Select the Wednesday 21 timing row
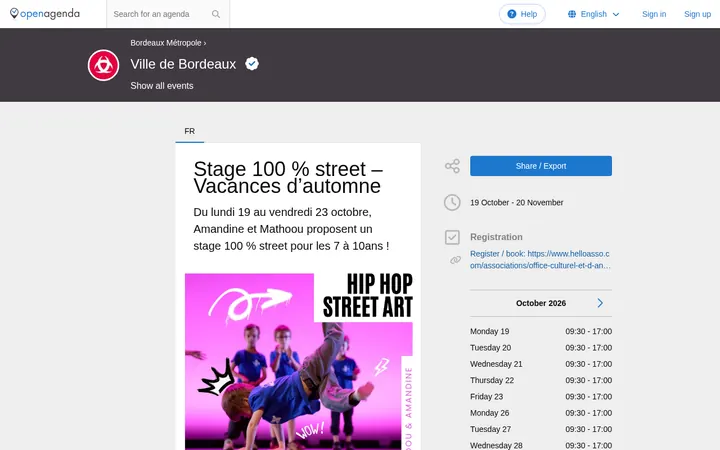Viewport: 720px width, 450px height. (540, 364)
